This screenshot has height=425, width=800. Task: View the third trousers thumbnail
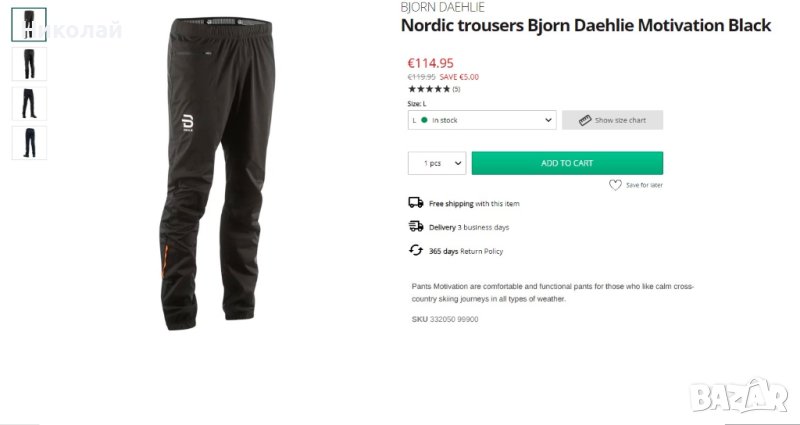(29, 104)
